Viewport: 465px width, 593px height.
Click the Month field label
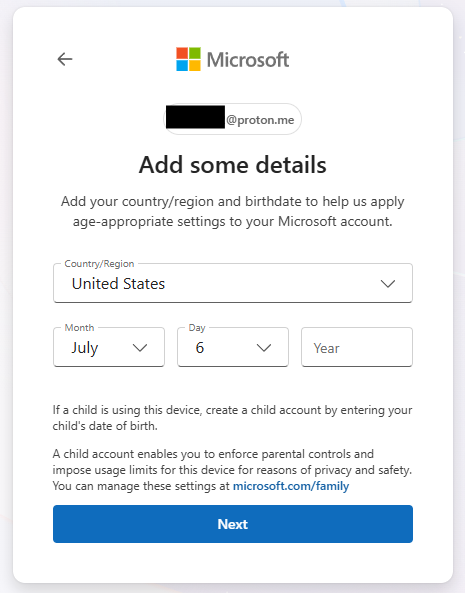(79, 328)
